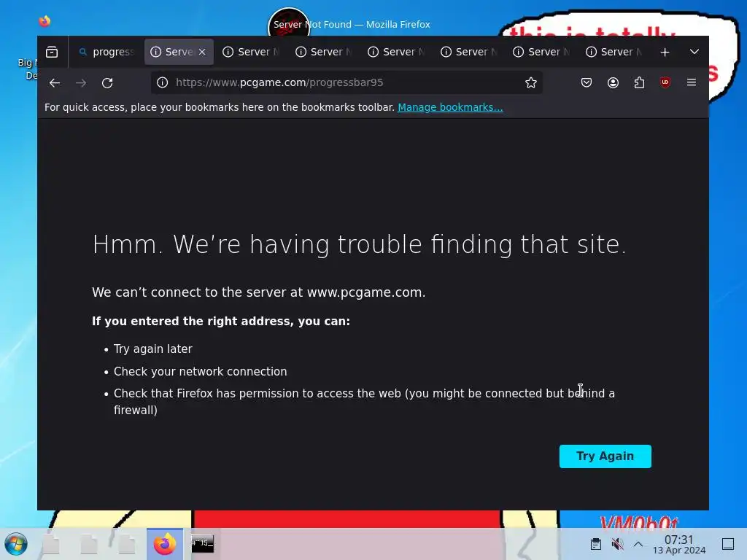This screenshot has height=560, width=747.
Task: Open uBlock Origin extension
Action: point(665,82)
